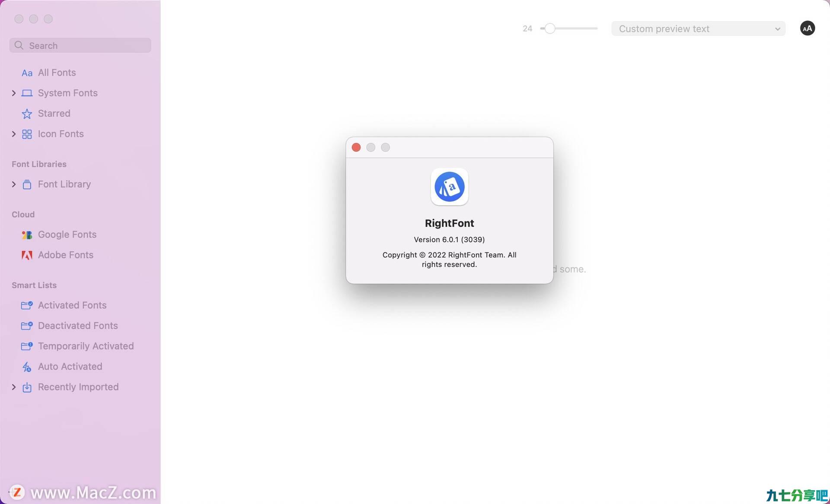Click the Font Library stack icon
The width and height of the screenshot is (830, 504).
click(27, 184)
